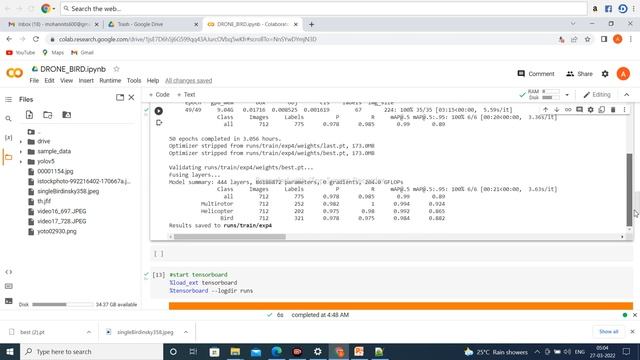Viewport: 640px width, 360px height.
Task: Expand the sample_data folder
Action: [x=21, y=151]
